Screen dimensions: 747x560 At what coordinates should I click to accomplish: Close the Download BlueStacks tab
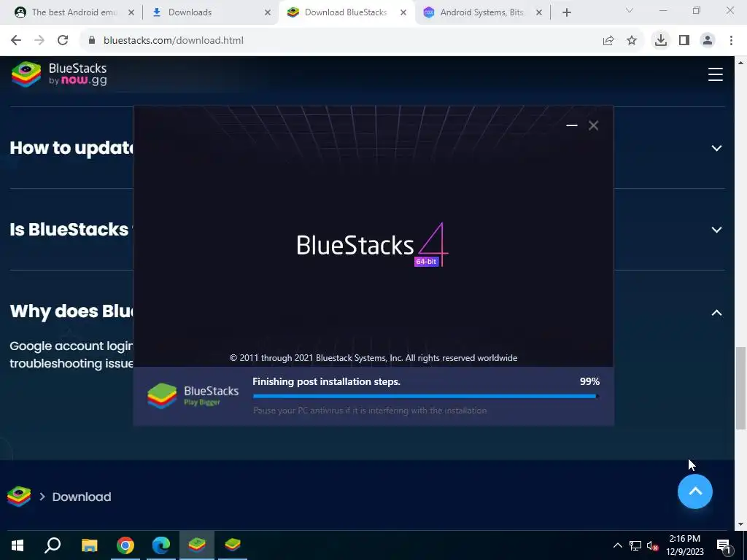[403, 13]
